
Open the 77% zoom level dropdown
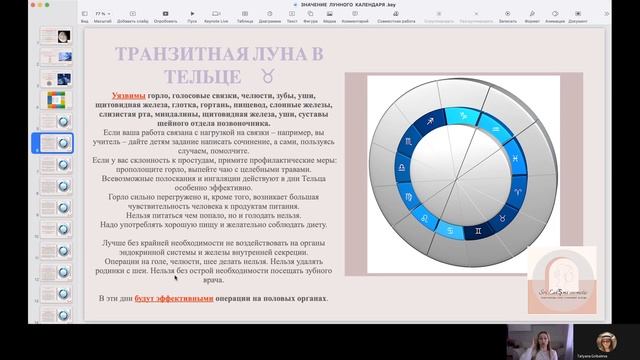tap(102, 14)
